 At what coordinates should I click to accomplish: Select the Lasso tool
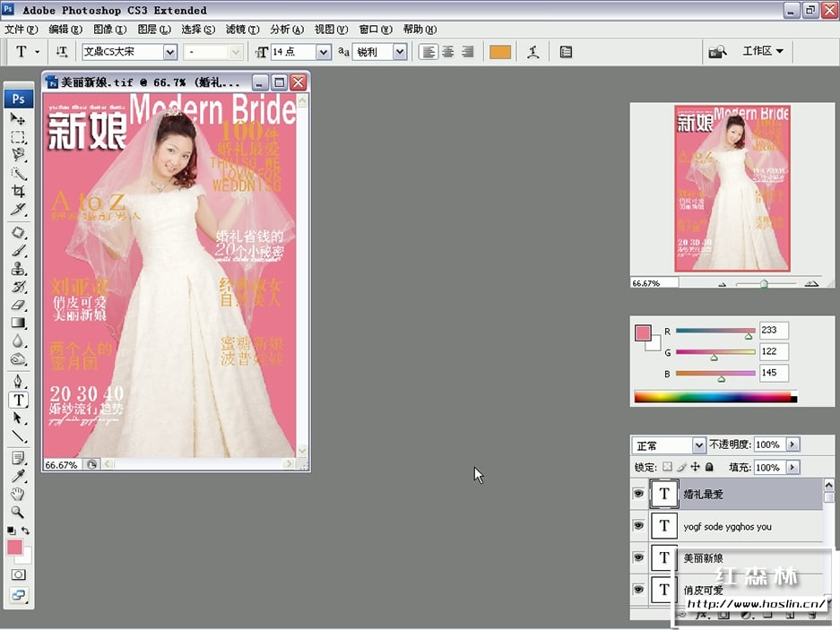(x=18, y=155)
